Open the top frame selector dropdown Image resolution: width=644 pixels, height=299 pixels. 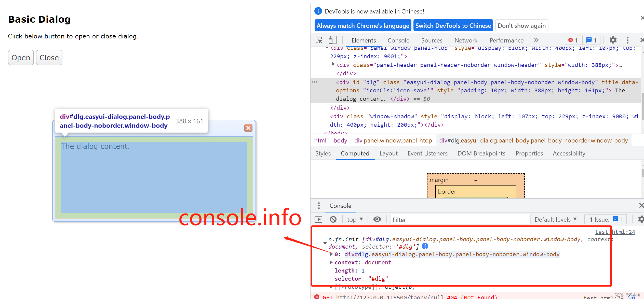coord(354,219)
